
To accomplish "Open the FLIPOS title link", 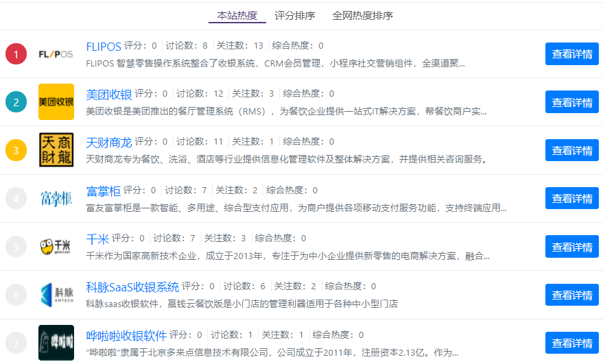I will tap(104, 47).
